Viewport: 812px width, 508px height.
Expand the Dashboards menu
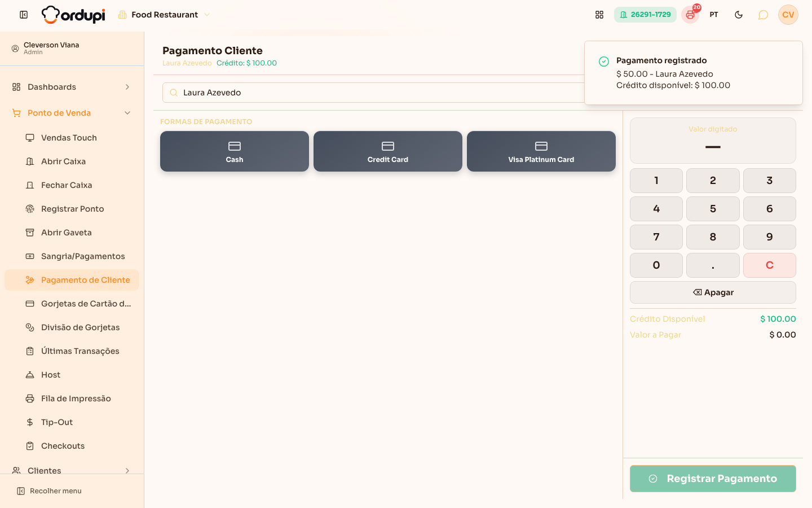72,87
